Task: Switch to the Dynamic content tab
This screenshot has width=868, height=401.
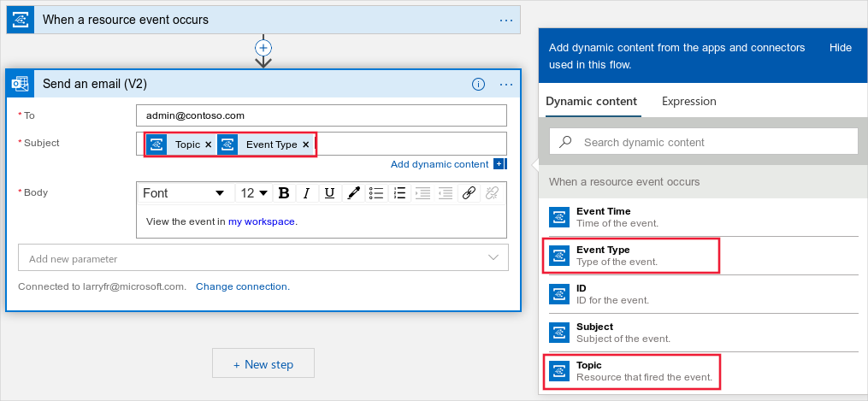Action: pyautogui.click(x=592, y=101)
